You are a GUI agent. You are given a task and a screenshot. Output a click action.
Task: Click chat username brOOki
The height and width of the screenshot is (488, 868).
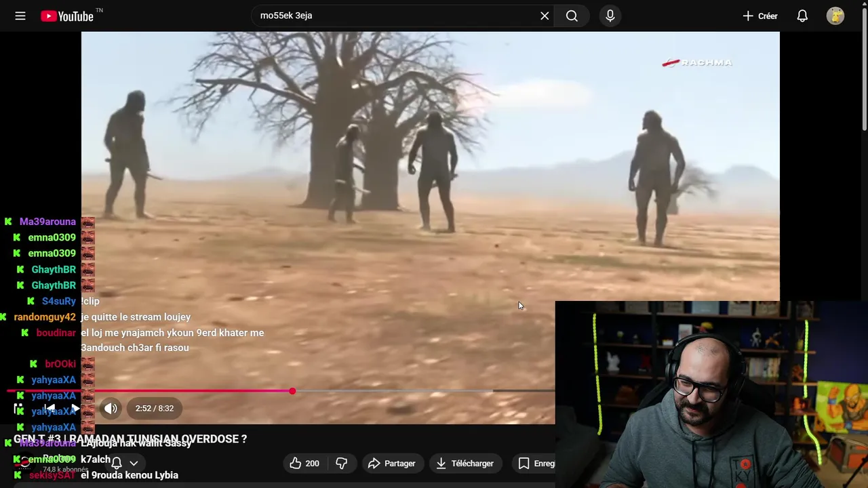[x=60, y=364]
